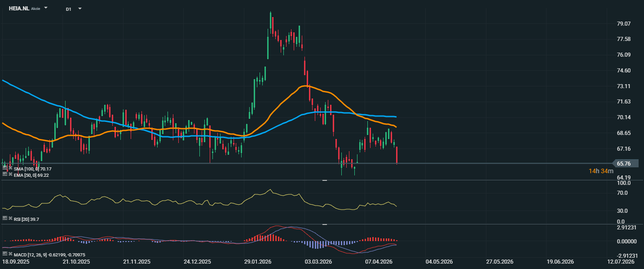Open the EMA indicator settings icon

(x=4, y=174)
